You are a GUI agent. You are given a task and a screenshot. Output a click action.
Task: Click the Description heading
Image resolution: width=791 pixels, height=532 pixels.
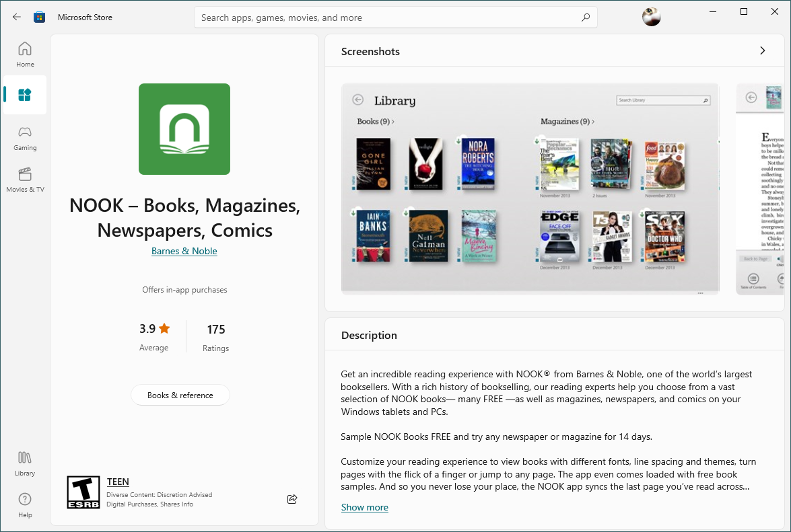coord(370,335)
